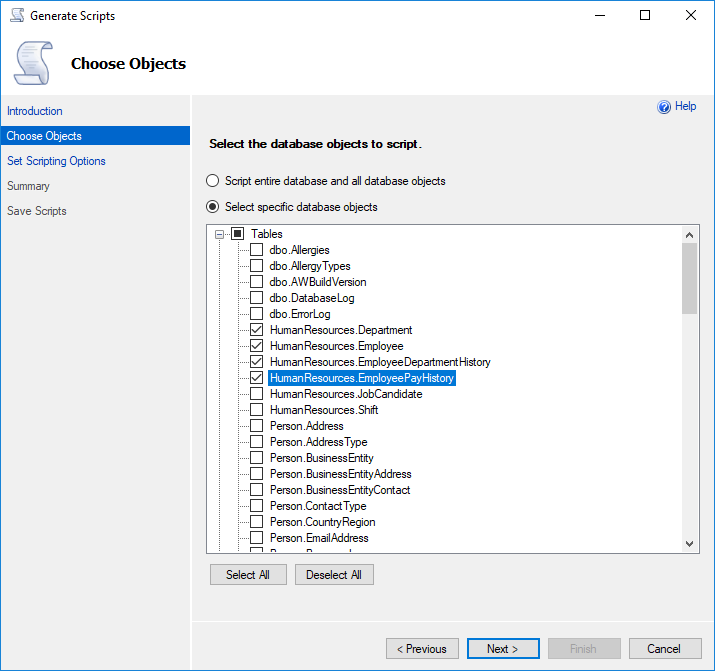Check the Person.BusinessEntityAddress checkbox
This screenshot has height=671, width=715.
257,474
